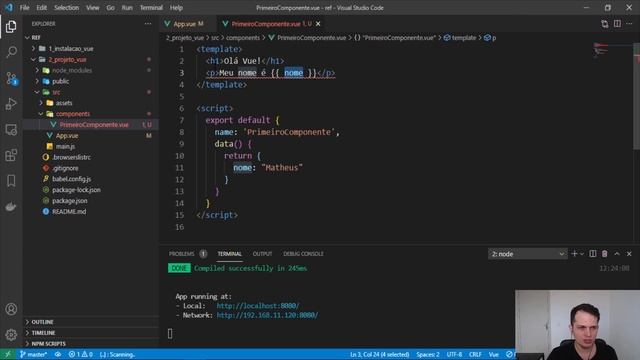The image size is (640, 360).
Task: Open the Selection menu
Action: click(66, 7)
